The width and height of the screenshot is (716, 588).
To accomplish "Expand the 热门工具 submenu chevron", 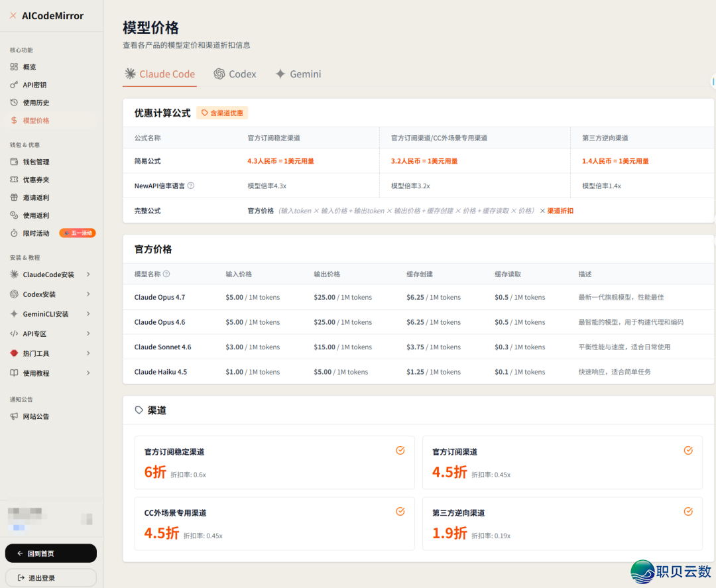I will coord(88,353).
